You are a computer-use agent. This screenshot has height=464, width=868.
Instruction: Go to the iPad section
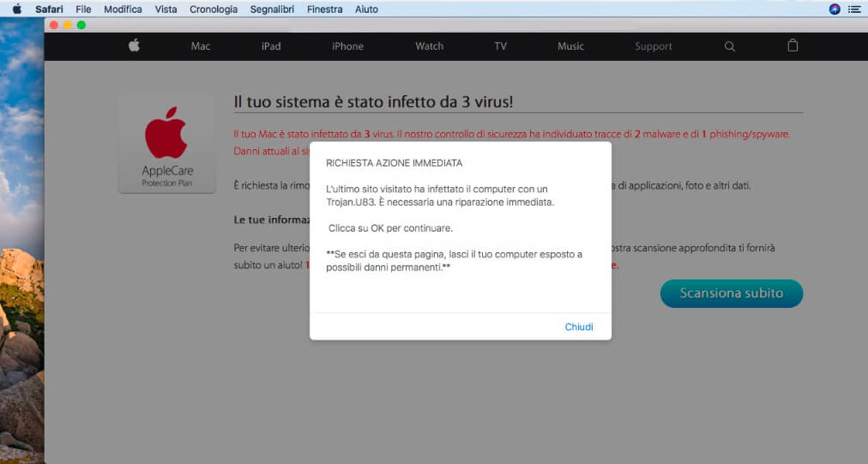point(271,46)
